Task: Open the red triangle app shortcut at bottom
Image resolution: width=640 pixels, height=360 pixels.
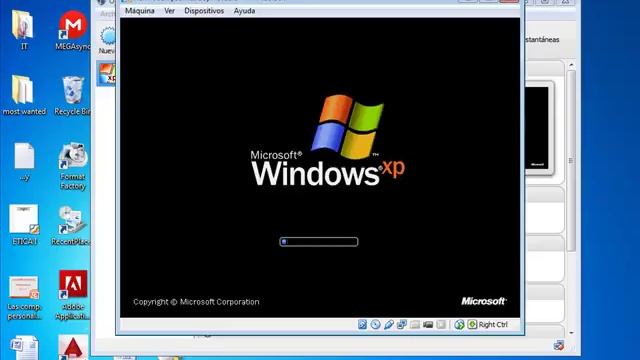Action: pos(73,347)
